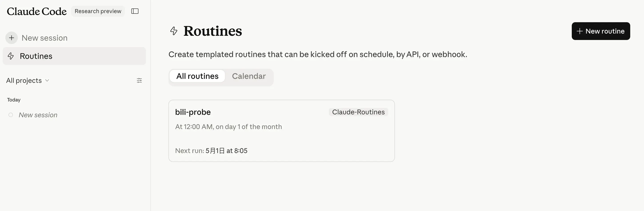Open the bili-probe routine title

click(193, 112)
